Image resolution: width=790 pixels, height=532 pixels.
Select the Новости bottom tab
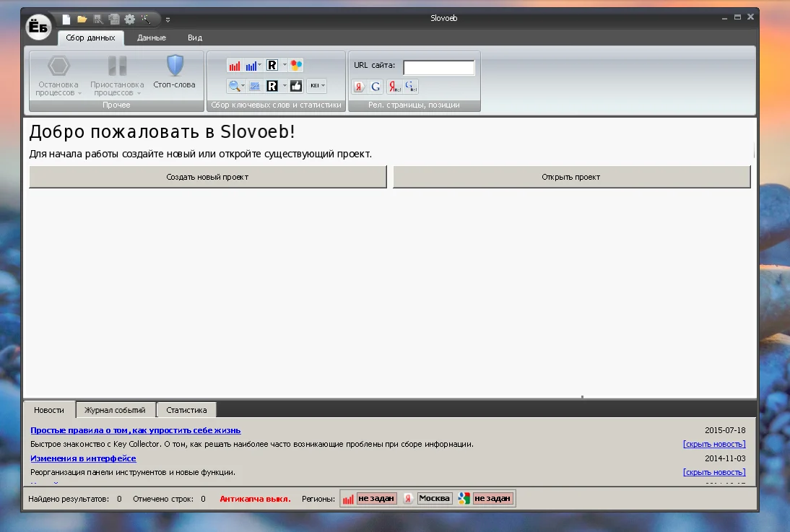point(49,410)
